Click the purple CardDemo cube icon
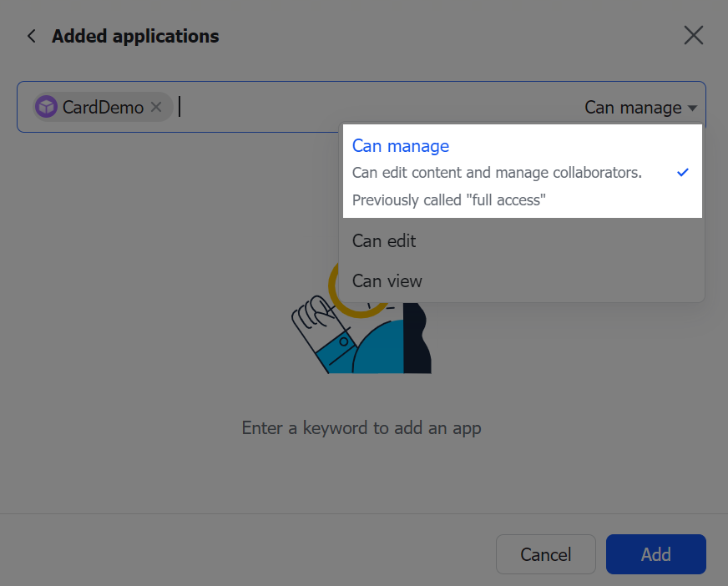This screenshot has width=728, height=586. point(47,107)
